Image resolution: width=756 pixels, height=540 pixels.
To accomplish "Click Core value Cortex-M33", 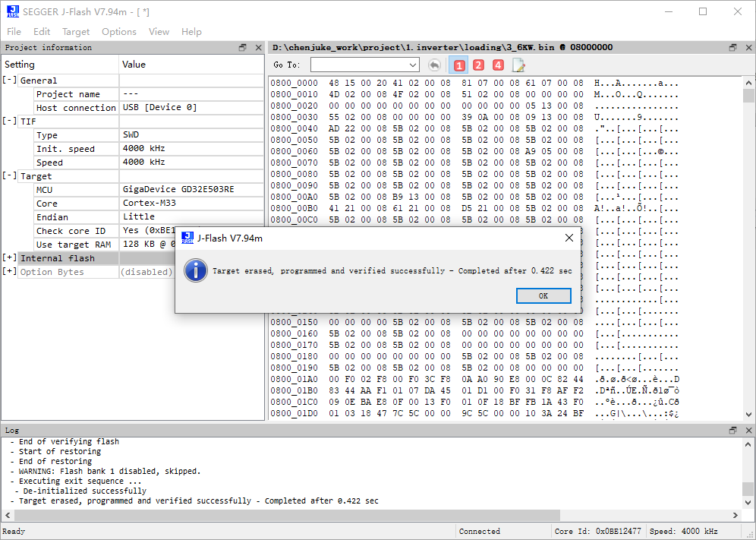I will pos(149,203).
